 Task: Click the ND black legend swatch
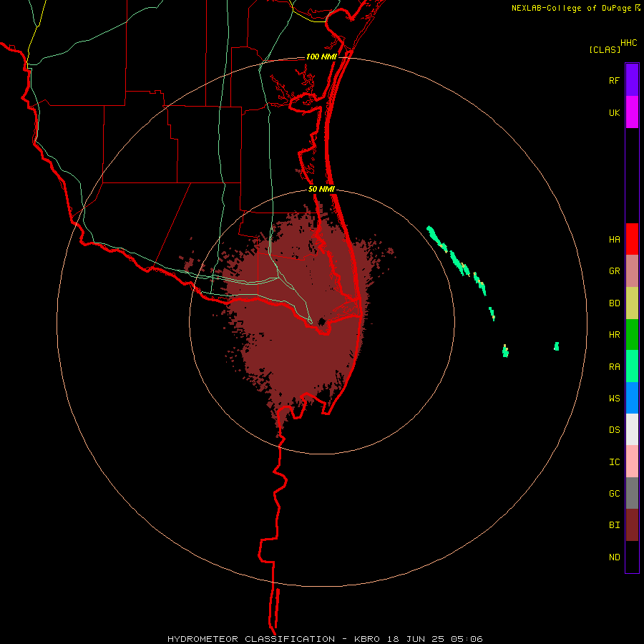632,557
